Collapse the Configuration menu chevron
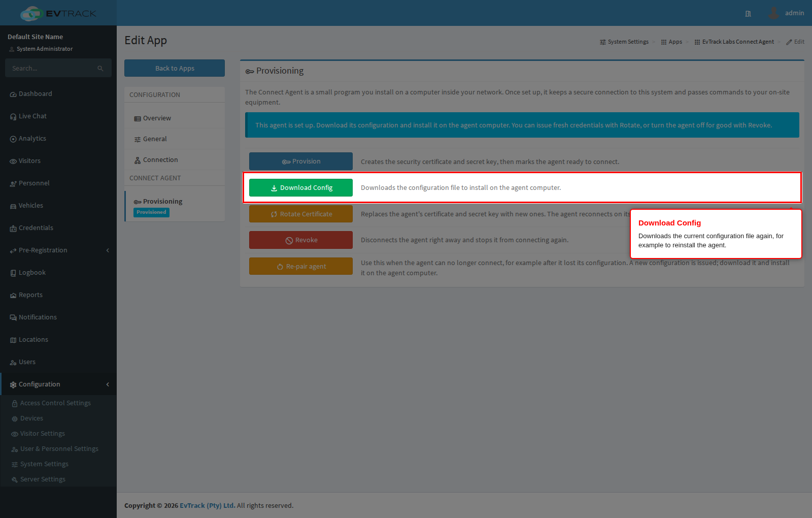The image size is (812, 518). coord(108,384)
